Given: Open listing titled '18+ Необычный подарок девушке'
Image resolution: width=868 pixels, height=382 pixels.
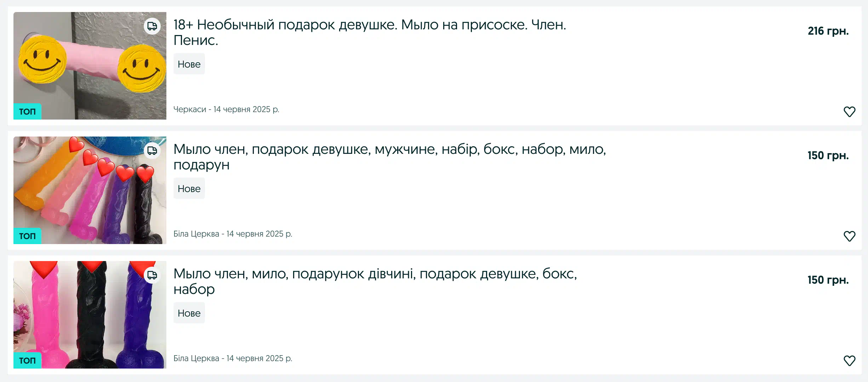Looking at the screenshot, I should click(370, 33).
